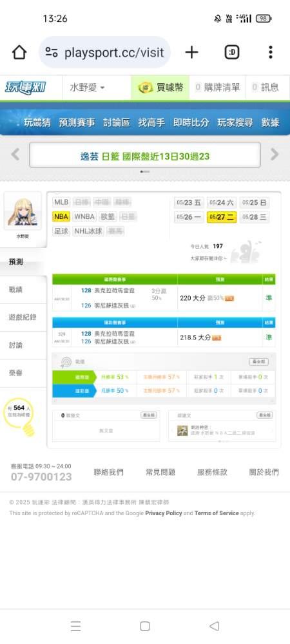
Task: Open 找高手 in the navigation bar
Action: (151, 122)
